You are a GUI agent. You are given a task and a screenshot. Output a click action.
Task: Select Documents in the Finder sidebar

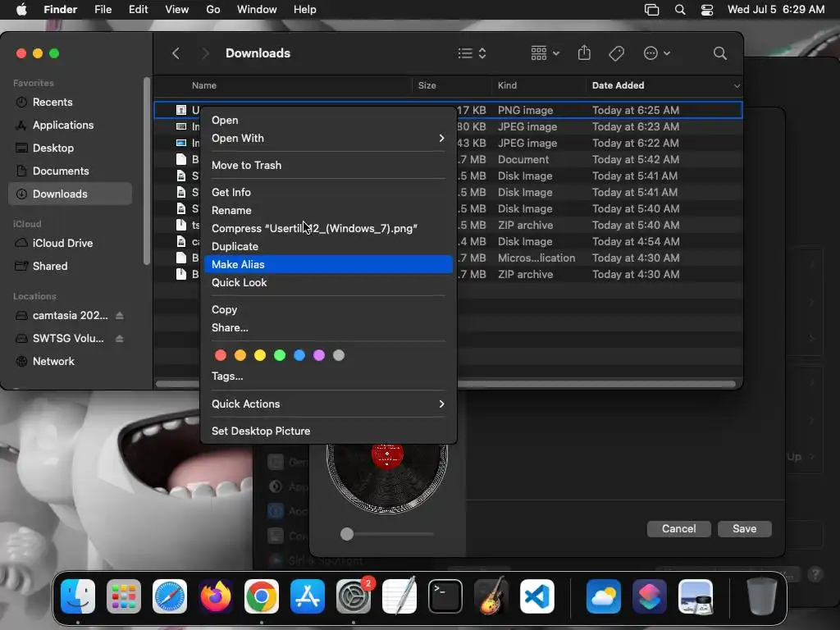pos(71,171)
